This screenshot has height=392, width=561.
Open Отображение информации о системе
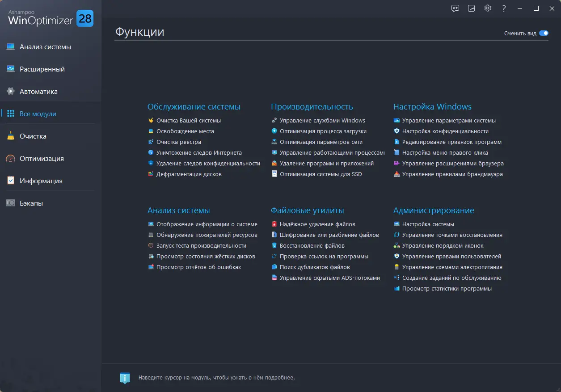pyautogui.click(x=207, y=224)
